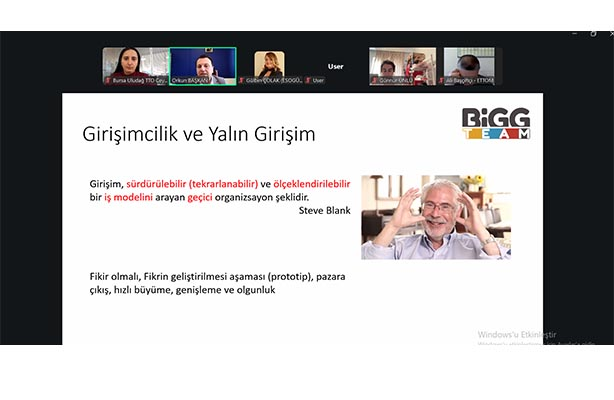Viewport: 614px width, 400px height.
Task: Click the Steve Blank attribution text
Action: [x=325, y=210]
